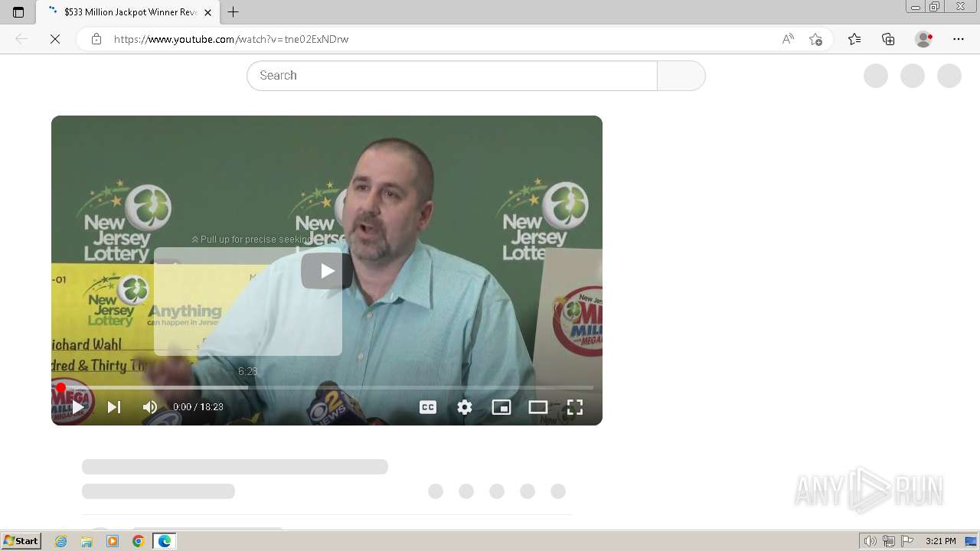The width and height of the screenshot is (980, 551).
Task: Click the back navigation arrow
Action: [21, 39]
